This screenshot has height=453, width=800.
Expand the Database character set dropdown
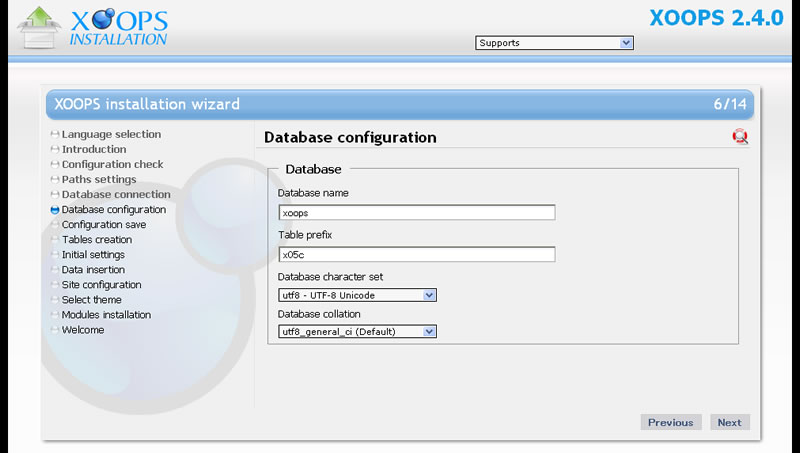[x=357, y=295]
